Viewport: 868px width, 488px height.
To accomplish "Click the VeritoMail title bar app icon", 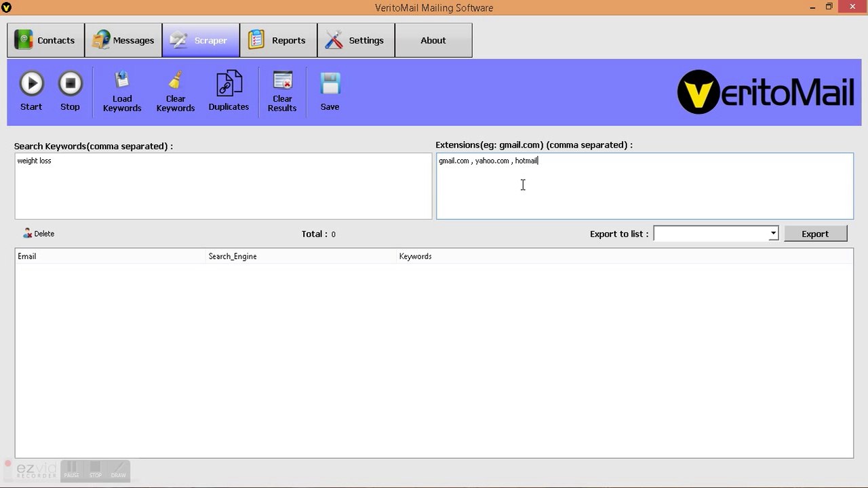I will coord(7,7).
